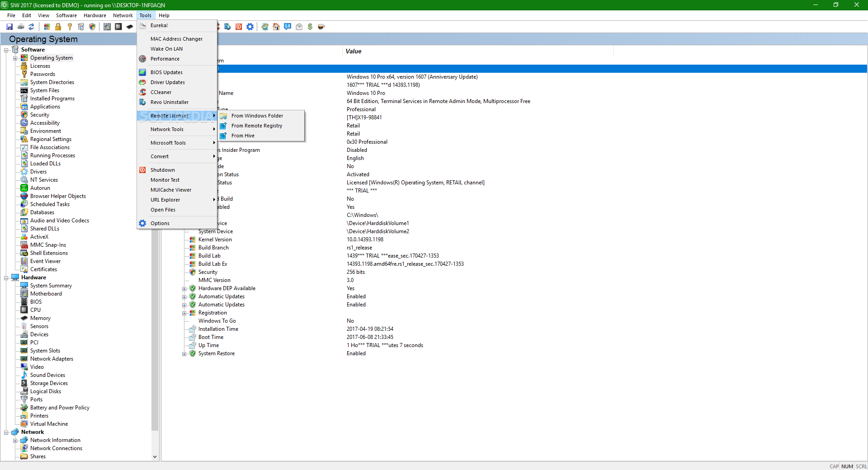Click the red Shutdown toolbar icon
This screenshot has height=470, width=868.
pyautogui.click(x=239, y=27)
